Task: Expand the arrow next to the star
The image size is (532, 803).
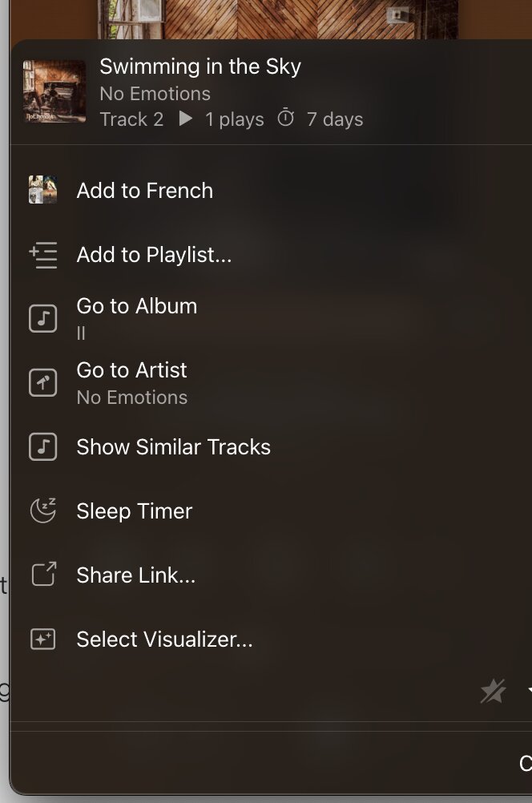Action: (529, 691)
